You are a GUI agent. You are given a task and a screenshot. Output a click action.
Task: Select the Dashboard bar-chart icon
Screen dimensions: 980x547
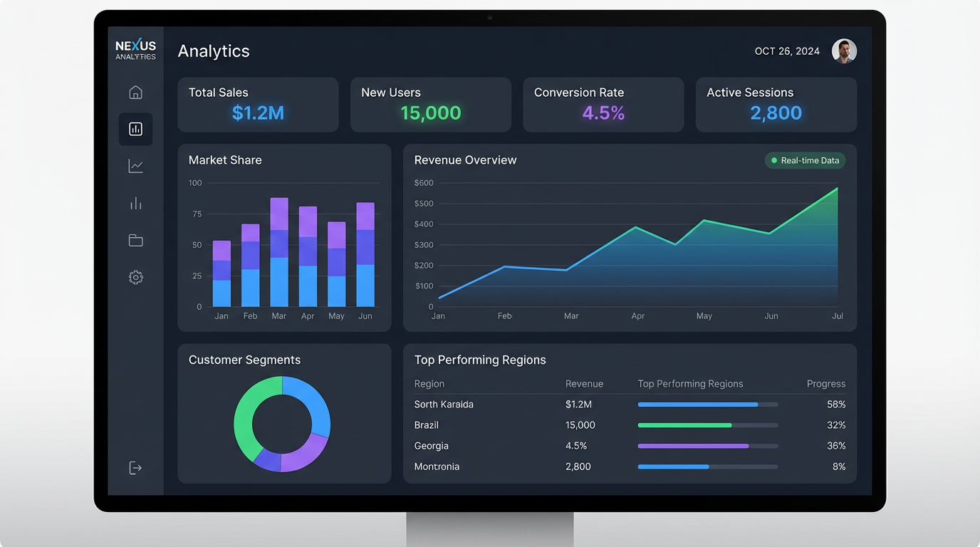[135, 129]
